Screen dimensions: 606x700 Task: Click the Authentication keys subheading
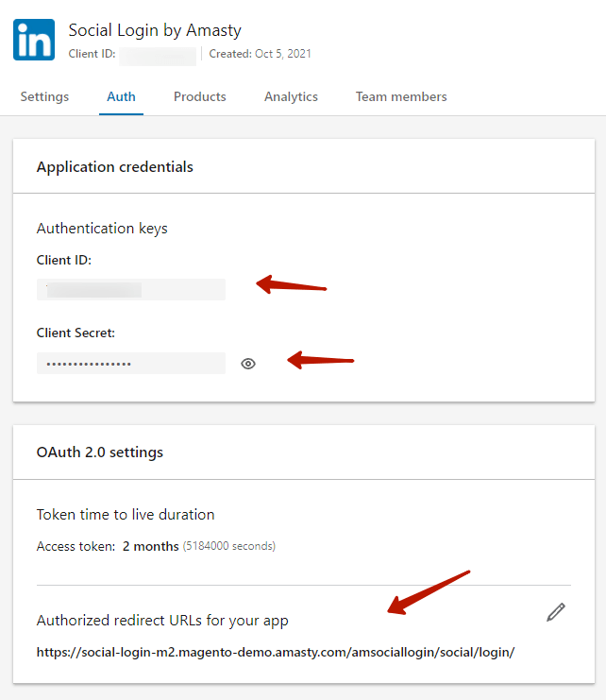tap(102, 229)
